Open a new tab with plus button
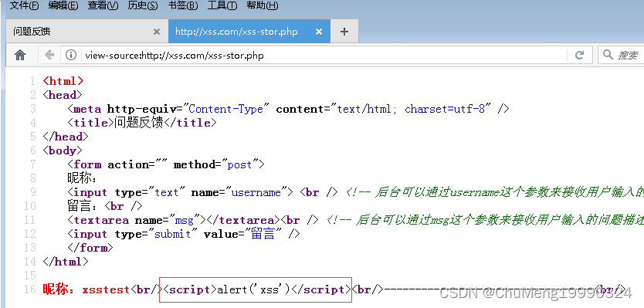 pyautogui.click(x=344, y=32)
